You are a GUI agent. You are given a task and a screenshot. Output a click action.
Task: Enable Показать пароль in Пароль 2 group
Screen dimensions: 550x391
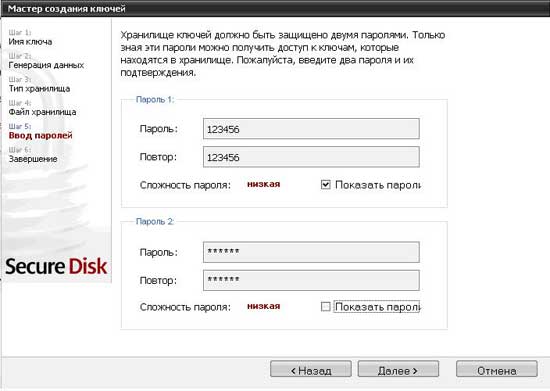(x=326, y=307)
